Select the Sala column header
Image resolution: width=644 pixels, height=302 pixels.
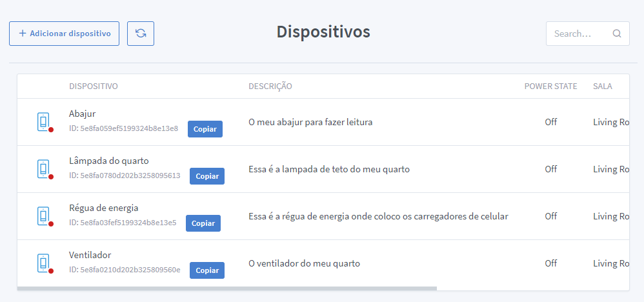(602, 86)
